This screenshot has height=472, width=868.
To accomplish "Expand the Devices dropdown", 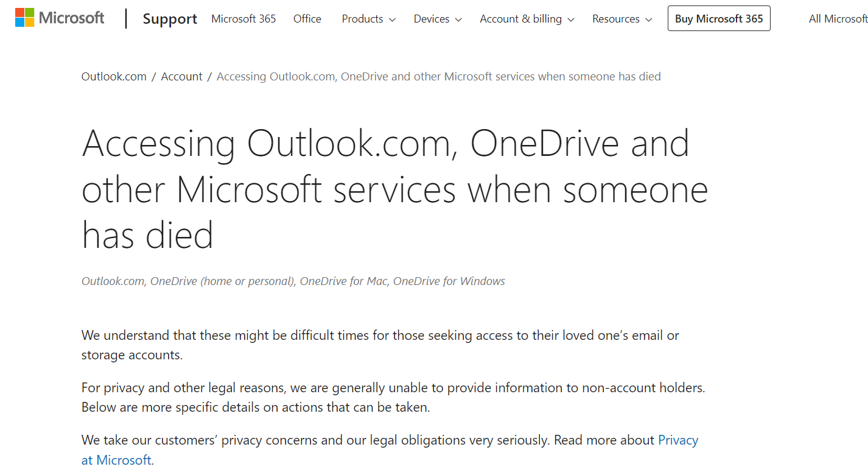I will [x=438, y=19].
